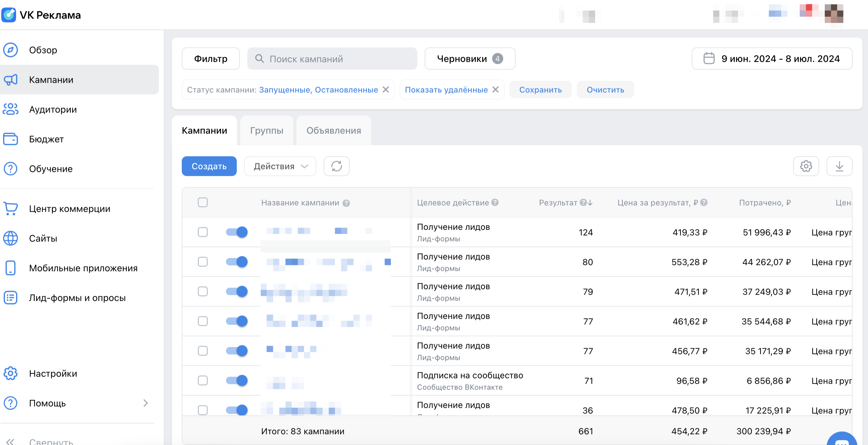The height and width of the screenshot is (445, 868).
Task: Click the Центр коммерции cart icon
Action: [11, 208]
